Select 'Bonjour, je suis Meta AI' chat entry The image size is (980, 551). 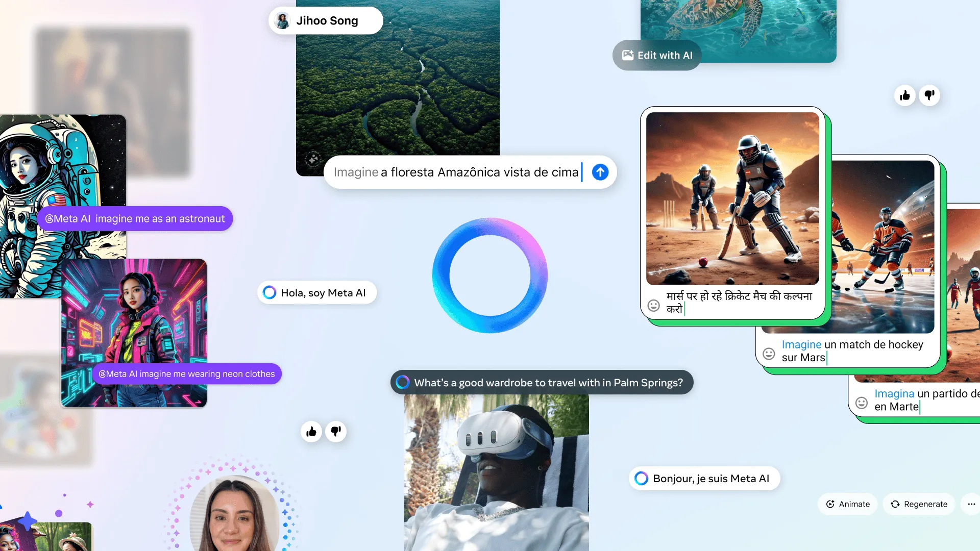click(703, 479)
